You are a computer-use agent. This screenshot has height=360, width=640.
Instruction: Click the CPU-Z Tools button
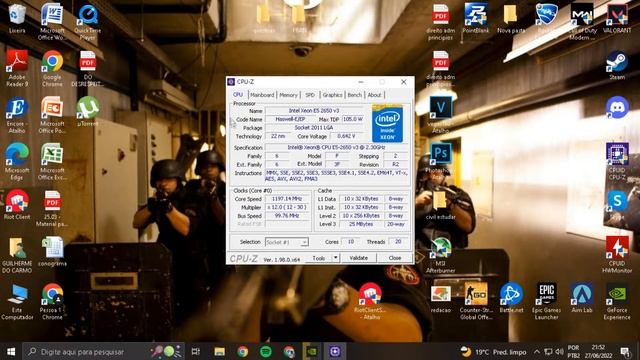(319, 258)
